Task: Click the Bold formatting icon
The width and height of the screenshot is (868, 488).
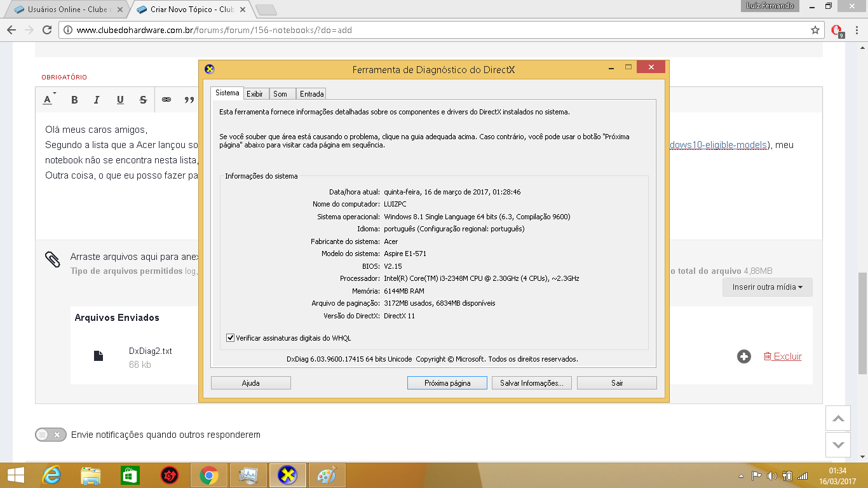Action: tap(74, 100)
